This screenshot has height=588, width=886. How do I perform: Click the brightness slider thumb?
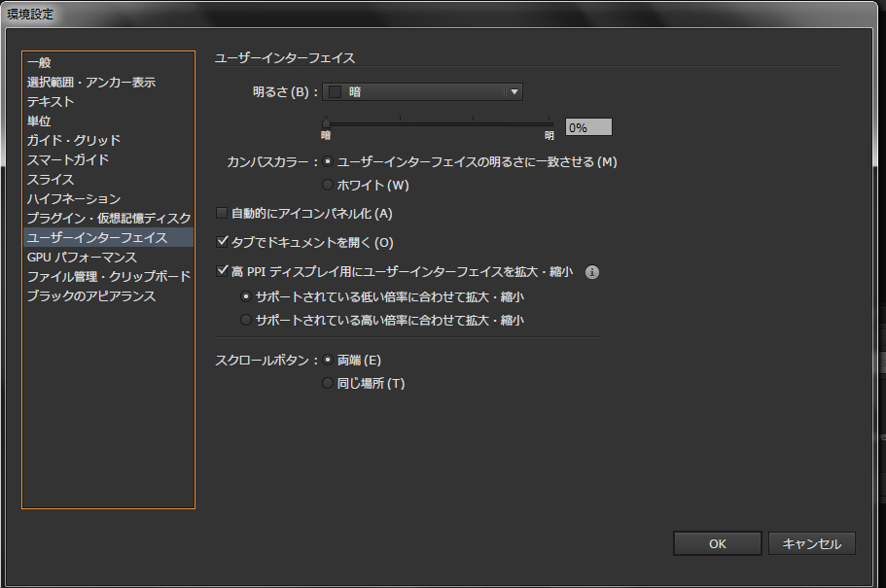(326, 122)
